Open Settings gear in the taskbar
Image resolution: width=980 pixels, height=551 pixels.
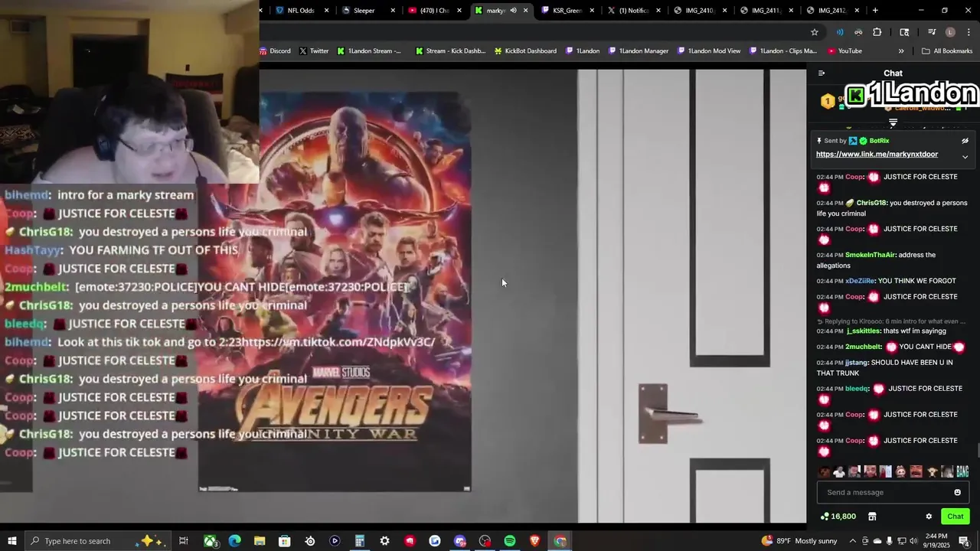pyautogui.click(x=384, y=541)
